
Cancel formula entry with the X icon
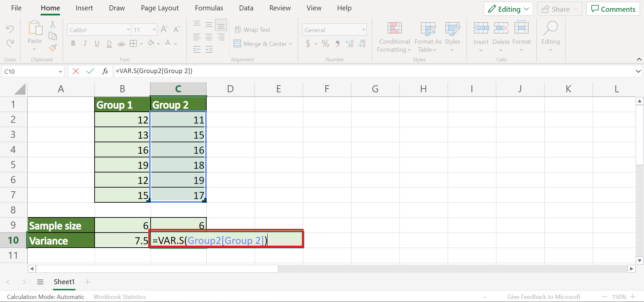[x=76, y=71]
